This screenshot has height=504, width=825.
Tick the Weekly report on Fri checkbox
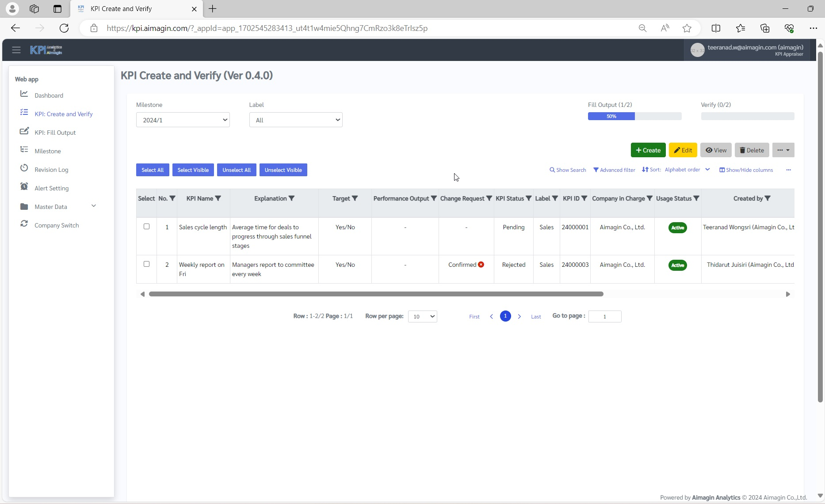146,264
